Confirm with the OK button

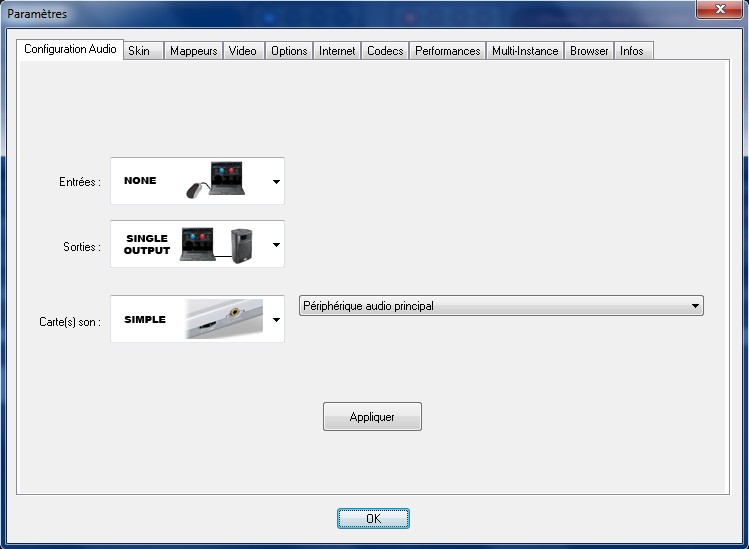[373, 518]
